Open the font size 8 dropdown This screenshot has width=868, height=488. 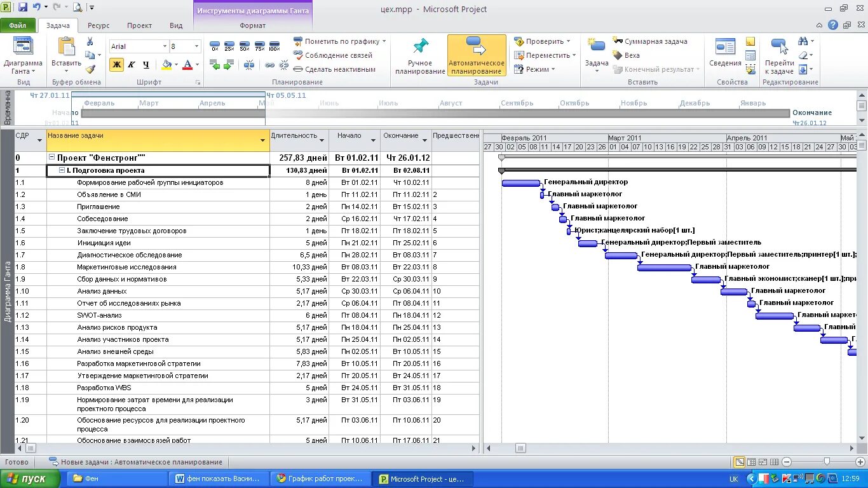[x=196, y=46]
